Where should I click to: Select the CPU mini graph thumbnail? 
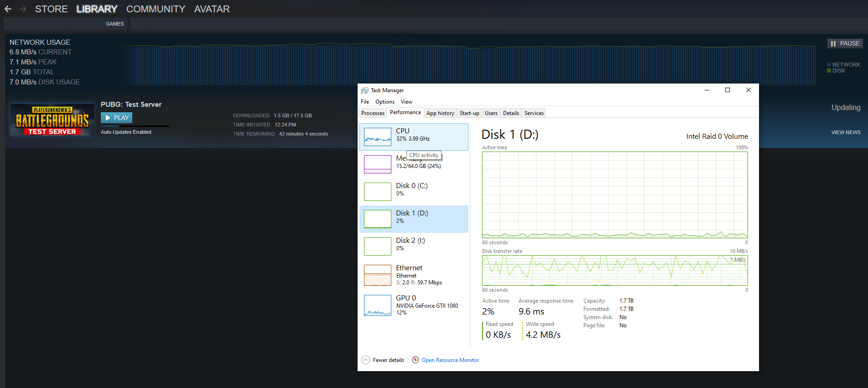(x=378, y=137)
